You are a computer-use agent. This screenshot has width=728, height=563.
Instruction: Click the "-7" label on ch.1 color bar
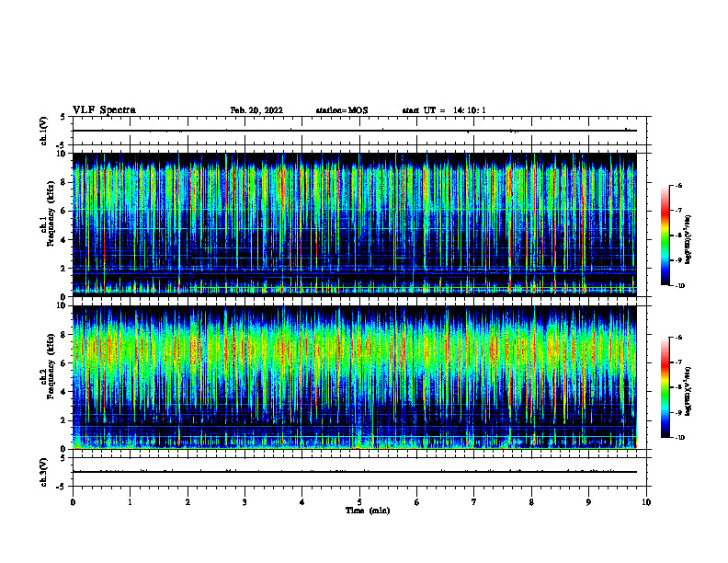pyautogui.click(x=678, y=211)
